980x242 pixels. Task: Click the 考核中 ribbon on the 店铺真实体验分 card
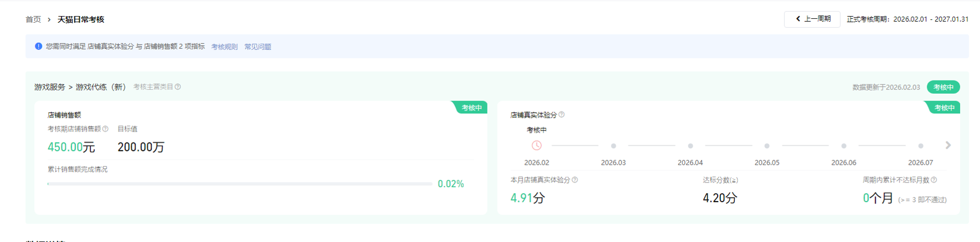pos(943,108)
